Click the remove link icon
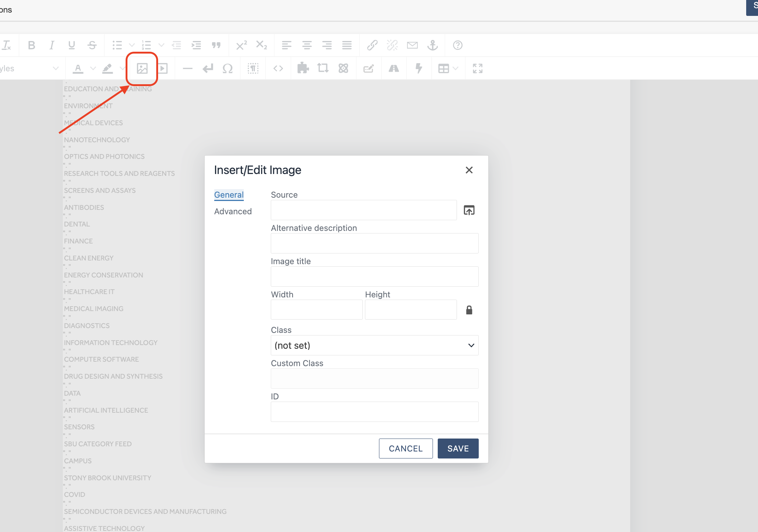758x532 pixels. coord(392,45)
